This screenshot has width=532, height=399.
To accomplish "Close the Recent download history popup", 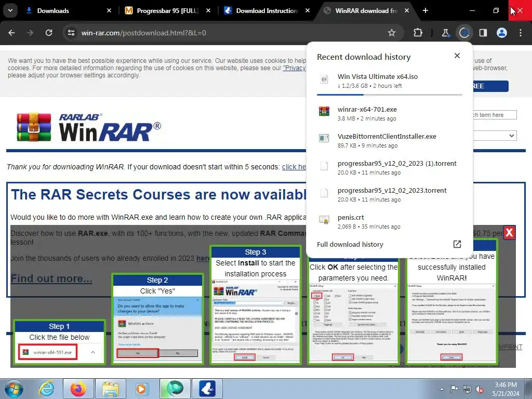I will pos(457,56).
